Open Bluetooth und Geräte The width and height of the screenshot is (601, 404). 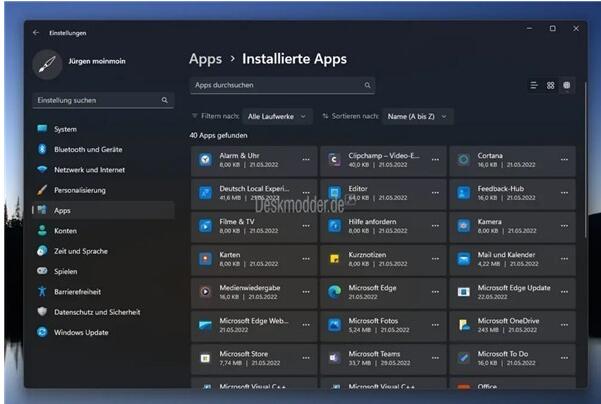[103, 149]
